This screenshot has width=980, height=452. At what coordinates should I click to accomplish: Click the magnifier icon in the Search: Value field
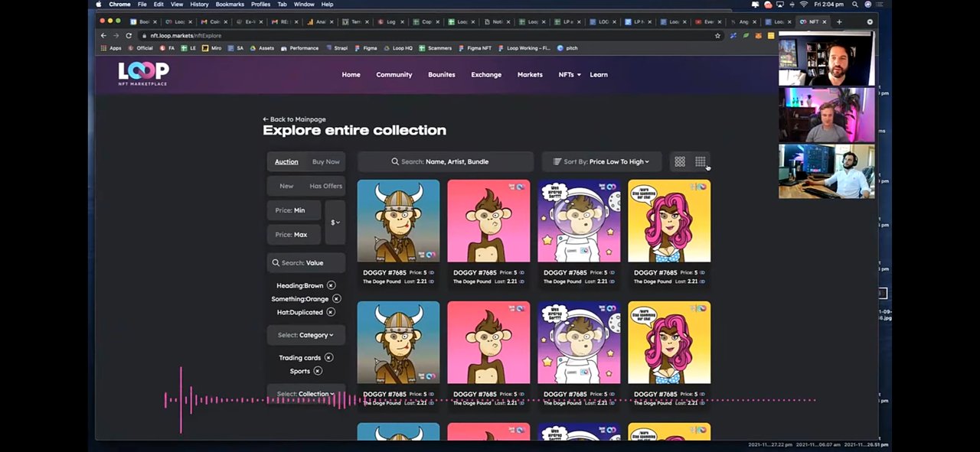click(276, 262)
